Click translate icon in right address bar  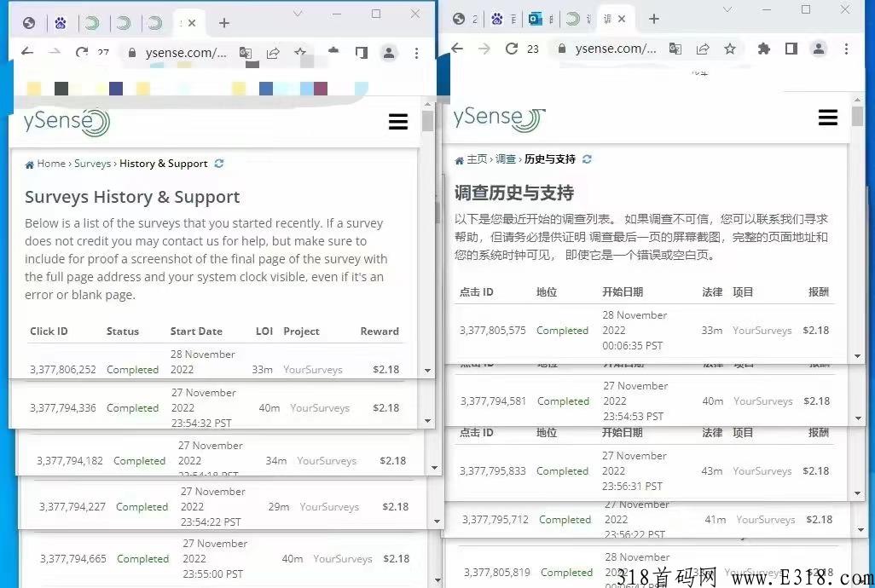[x=675, y=49]
